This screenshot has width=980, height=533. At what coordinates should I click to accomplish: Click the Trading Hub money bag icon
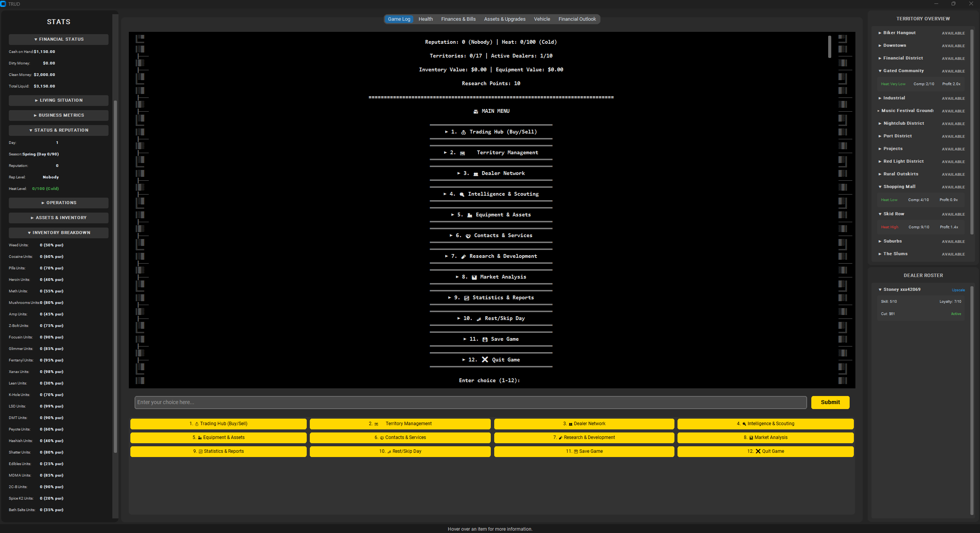[463, 132]
